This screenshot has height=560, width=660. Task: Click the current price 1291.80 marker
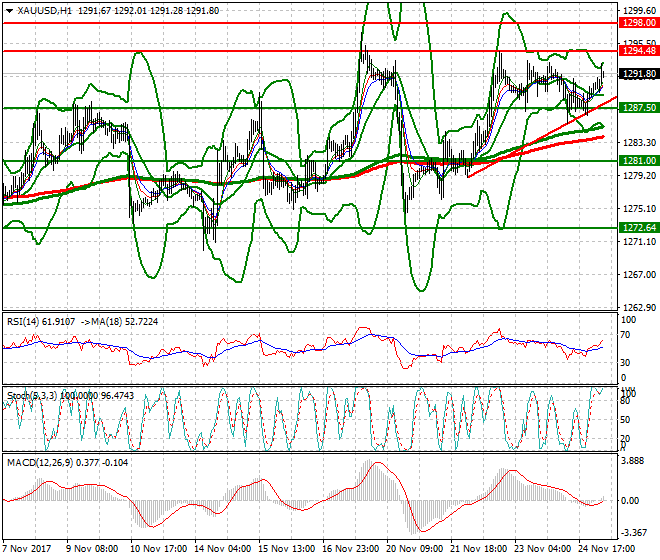[x=638, y=73]
